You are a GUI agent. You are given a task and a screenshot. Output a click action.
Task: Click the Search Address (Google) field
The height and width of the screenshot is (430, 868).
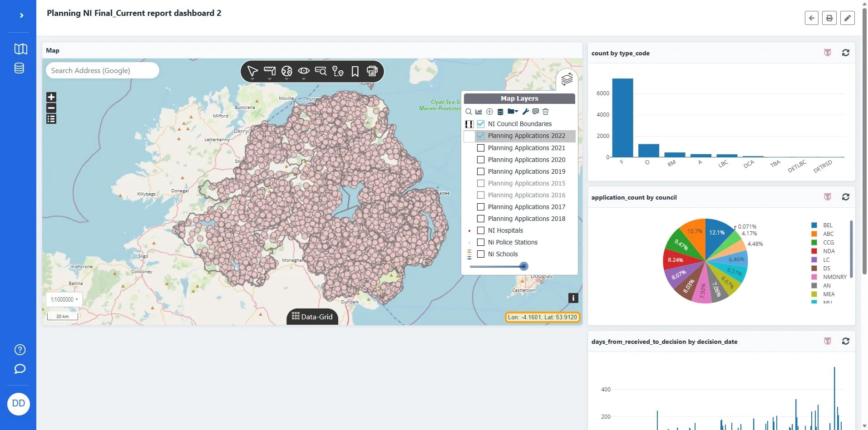coord(103,71)
